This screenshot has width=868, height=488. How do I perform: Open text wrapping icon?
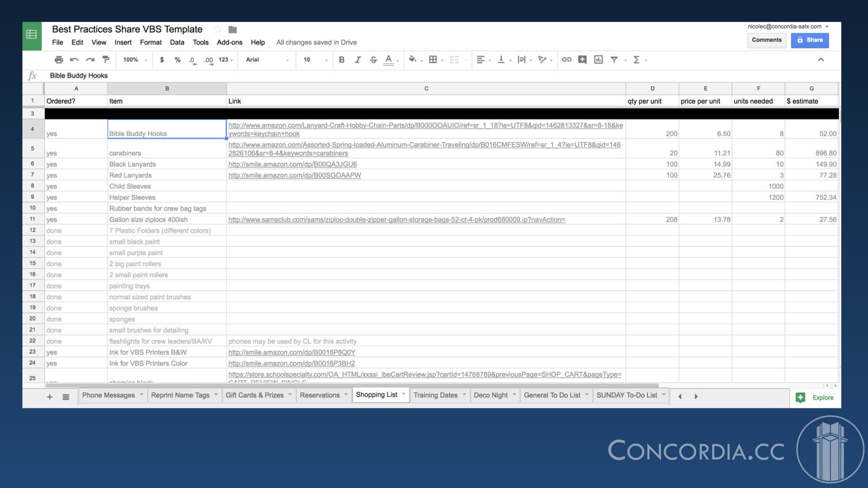click(x=521, y=60)
